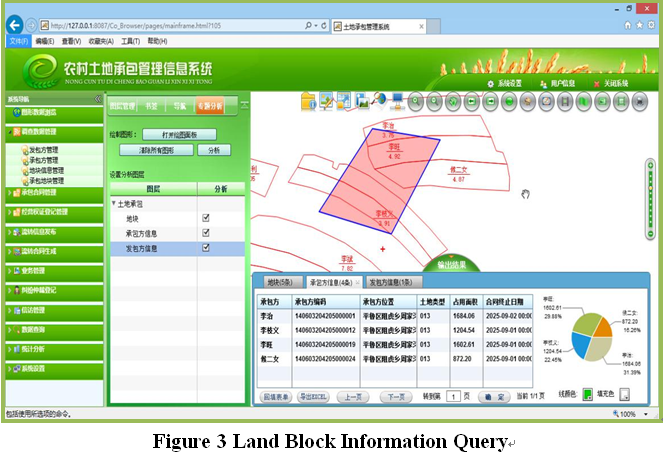Switch to the 图层管理 panel tab
The image size is (663, 452).
[x=121, y=105]
